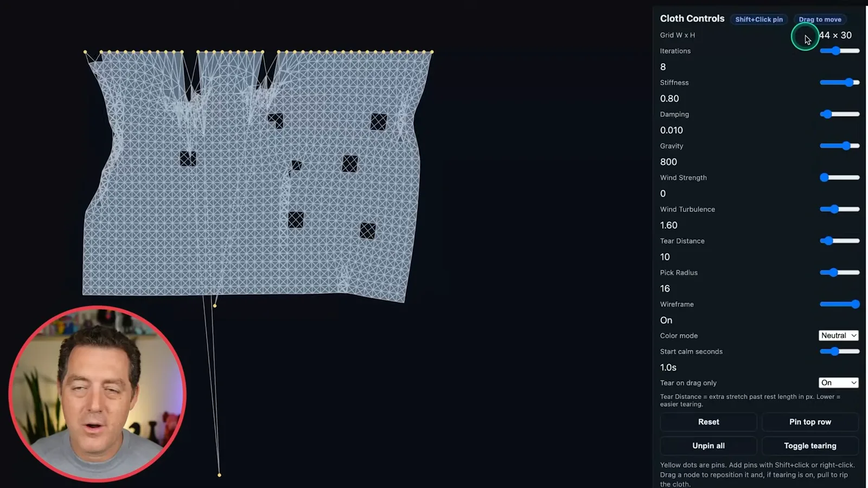Image resolution: width=868 pixels, height=488 pixels.
Task: Click the 44 × 30 grid size value
Action: pos(835,35)
